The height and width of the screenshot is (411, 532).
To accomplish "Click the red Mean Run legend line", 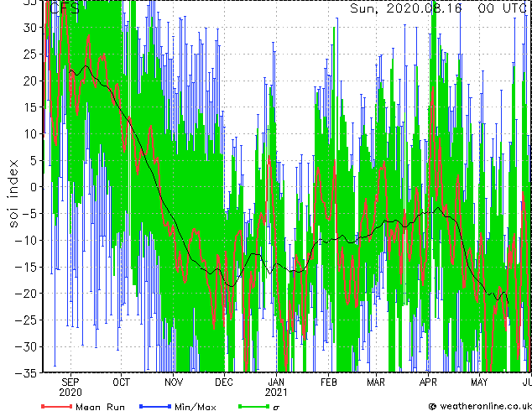I will point(56,406).
